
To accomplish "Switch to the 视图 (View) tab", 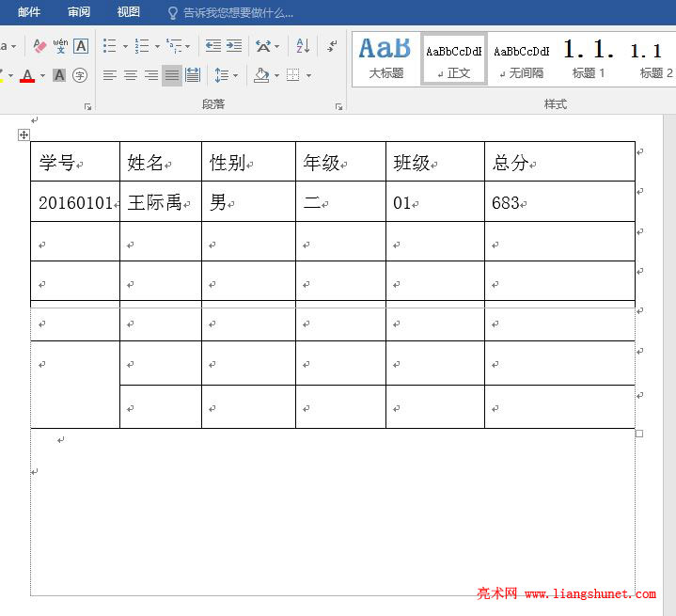I will pyautogui.click(x=129, y=12).
